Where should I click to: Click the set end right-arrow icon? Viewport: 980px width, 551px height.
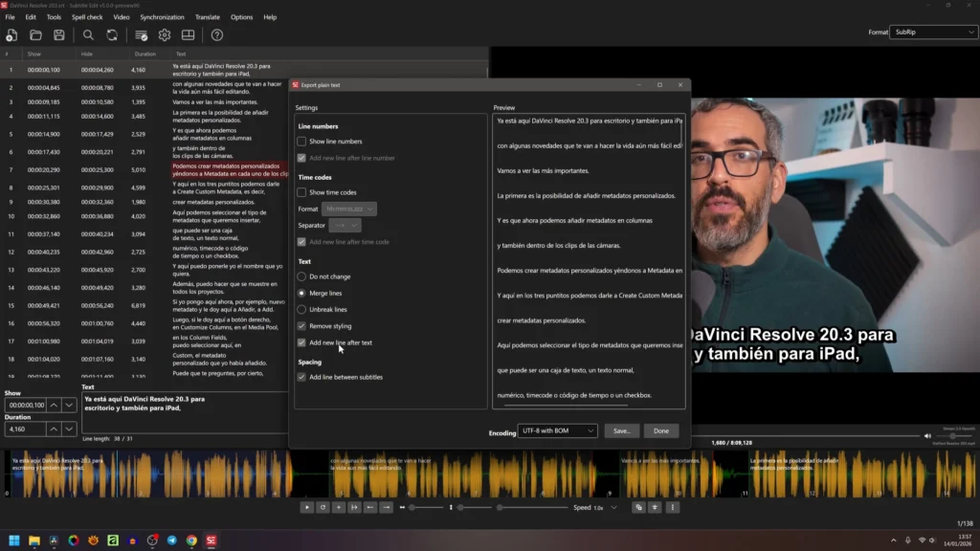coord(387,507)
